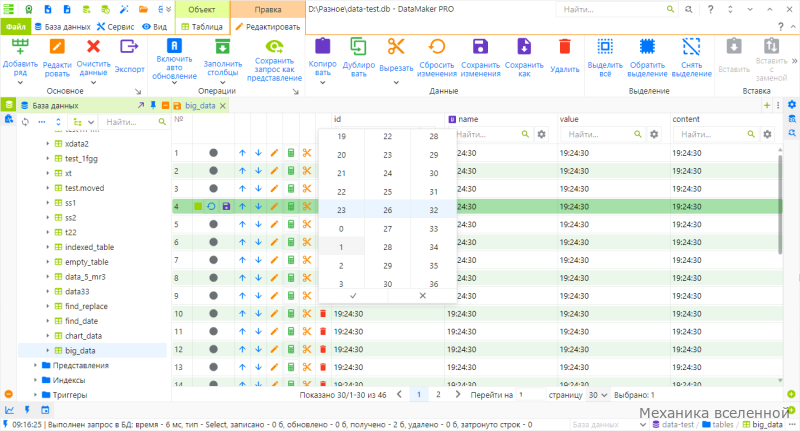The height and width of the screenshot is (431, 800).
Task: Select hour 20 in time picker
Action: (341, 155)
